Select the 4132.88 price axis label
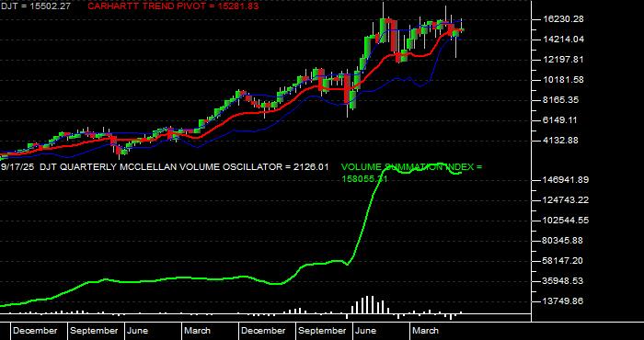This screenshot has width=644, height=340. click(558, 141)
